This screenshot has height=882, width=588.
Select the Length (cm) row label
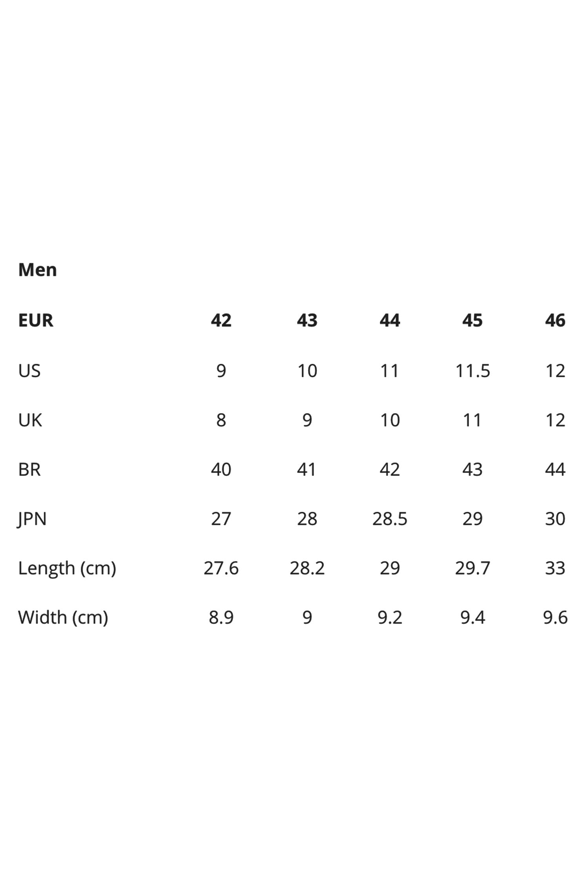[67, 568]
